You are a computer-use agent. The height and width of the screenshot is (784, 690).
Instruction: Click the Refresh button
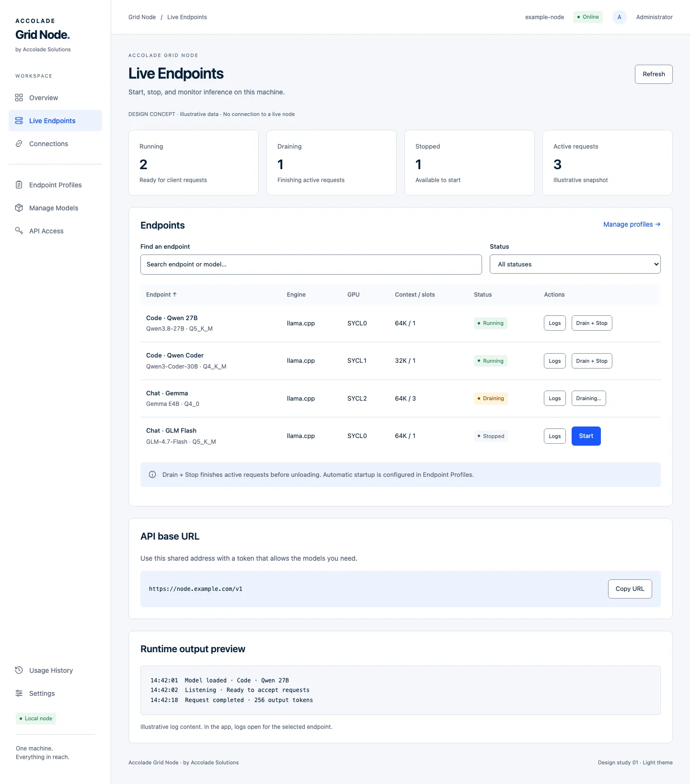click(x=654, y=74)
